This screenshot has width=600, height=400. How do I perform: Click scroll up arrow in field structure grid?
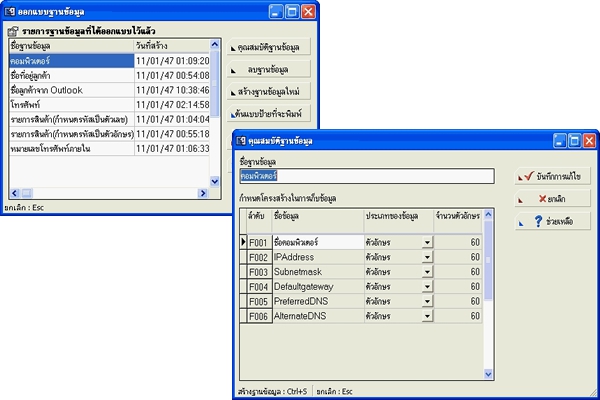488,214
